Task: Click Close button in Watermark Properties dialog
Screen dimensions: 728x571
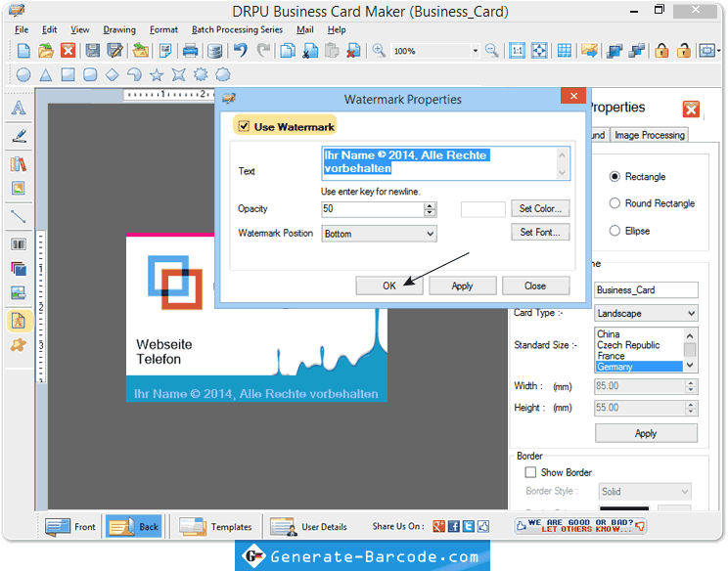Action: click(x=535, y=285)
